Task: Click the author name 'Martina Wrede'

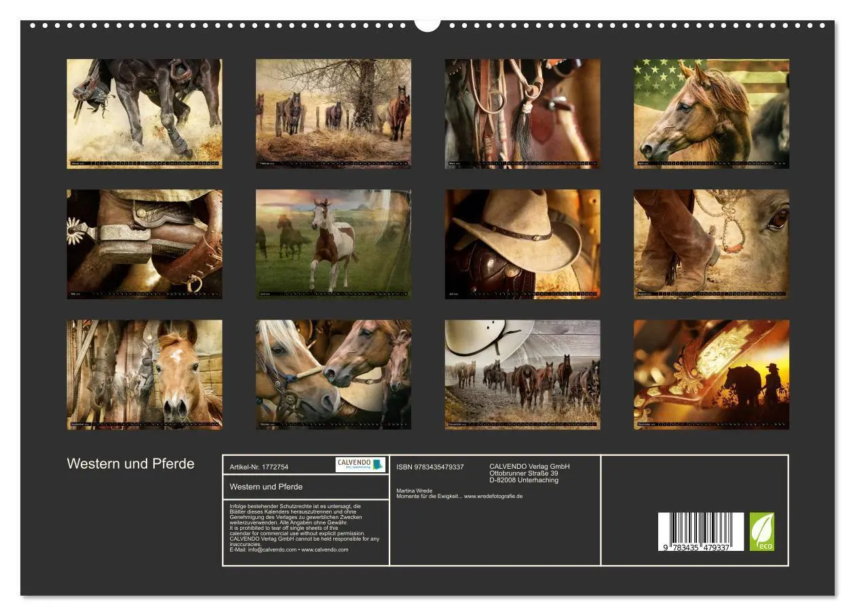Action: [x=414, y=490]
